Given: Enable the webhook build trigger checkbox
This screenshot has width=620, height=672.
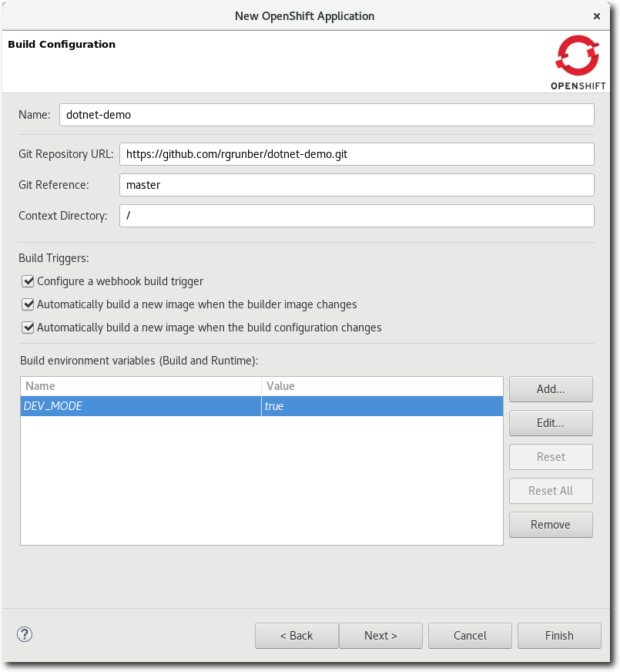Looking at the screenshot, I should click(28, 281).
